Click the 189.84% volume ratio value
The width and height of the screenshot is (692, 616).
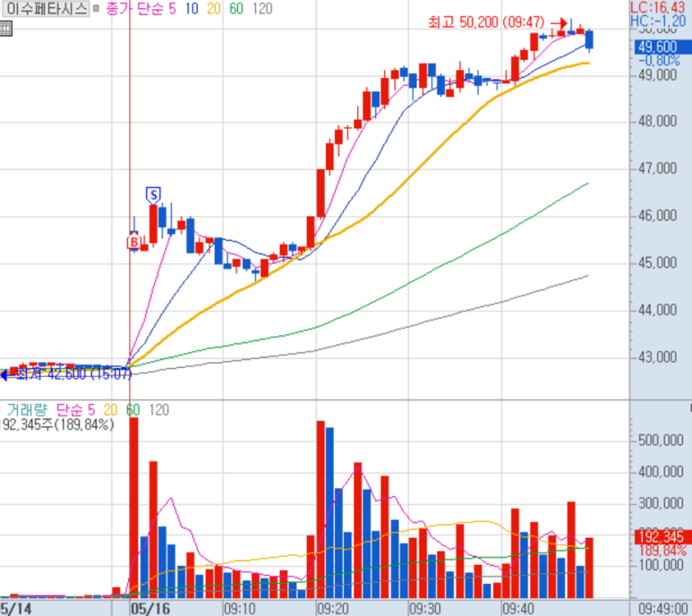[x=662, y=551]
